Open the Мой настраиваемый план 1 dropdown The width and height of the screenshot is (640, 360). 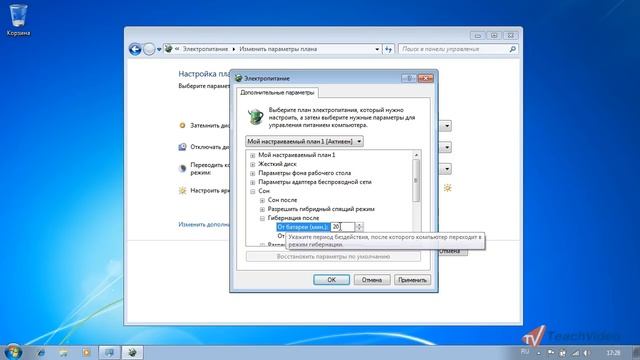pyautogui.click(x=304, y=141)
